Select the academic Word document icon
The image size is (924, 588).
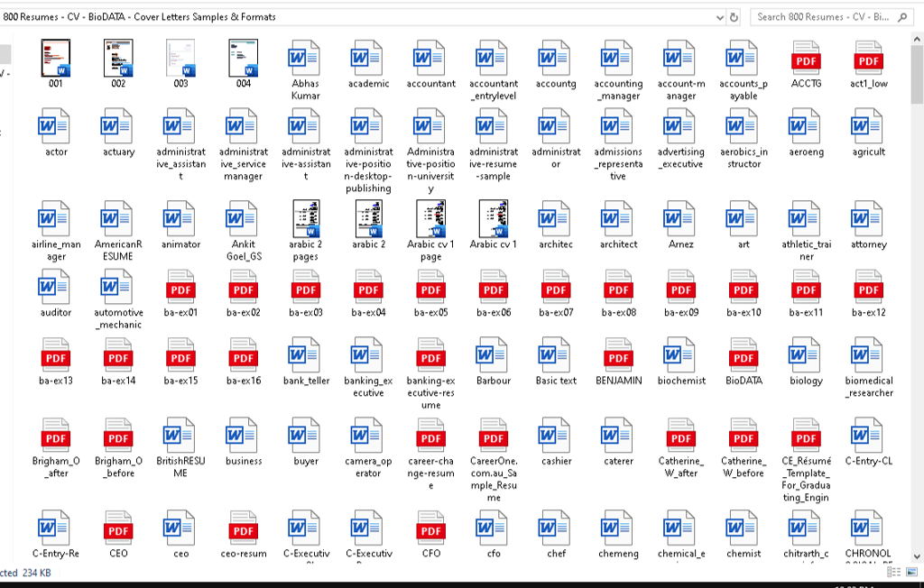click(x=368, y=58)
